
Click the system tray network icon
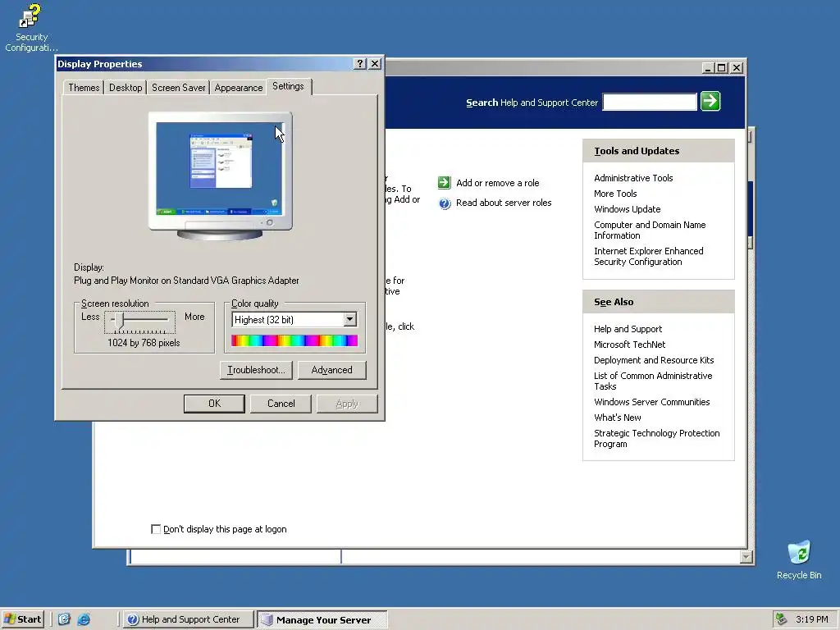pyautogui.click(x=781, y=619)
